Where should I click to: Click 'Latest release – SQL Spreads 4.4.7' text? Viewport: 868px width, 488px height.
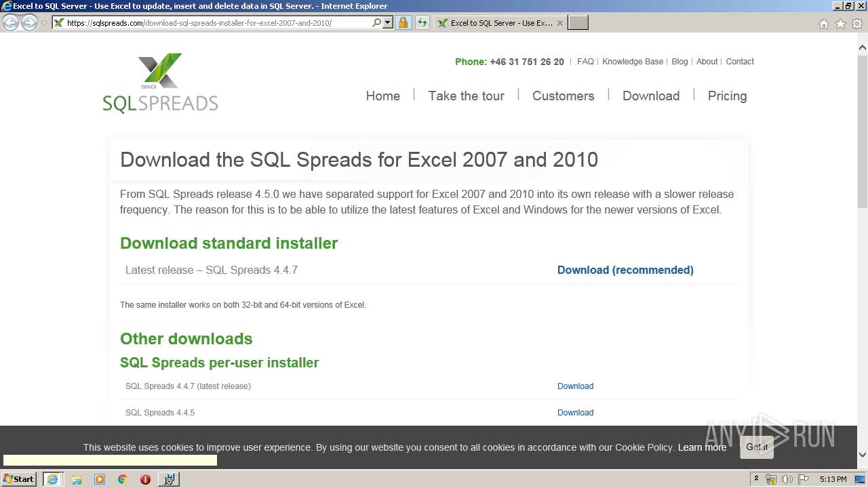click(x=212, y=270)
